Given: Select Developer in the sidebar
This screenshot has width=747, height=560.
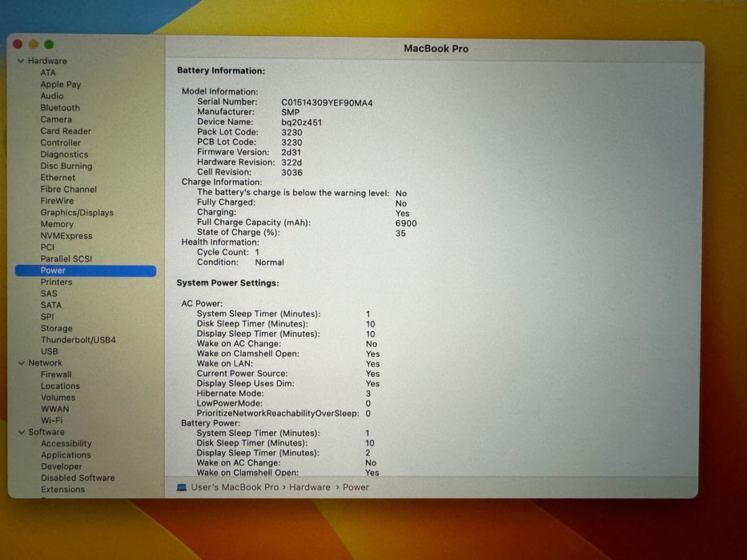Looking at the screenshot, I should [62, 466].
